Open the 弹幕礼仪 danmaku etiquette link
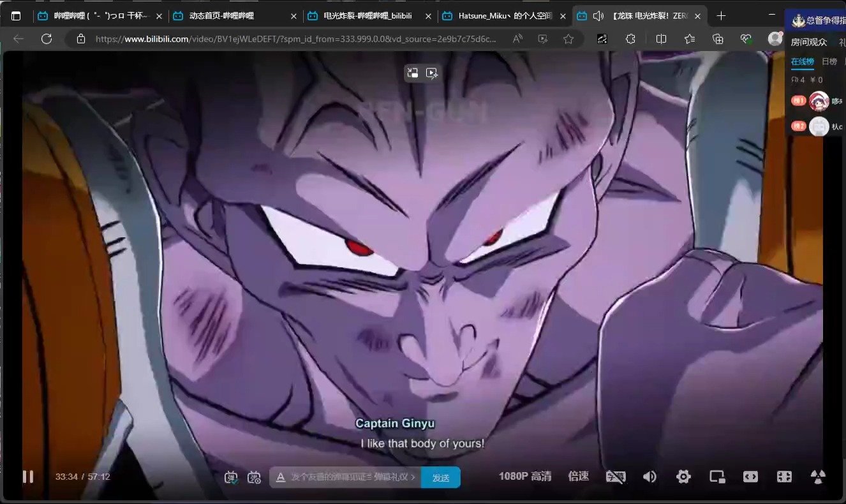This screenshot has height=504, width=846. [x=394, y=477]
